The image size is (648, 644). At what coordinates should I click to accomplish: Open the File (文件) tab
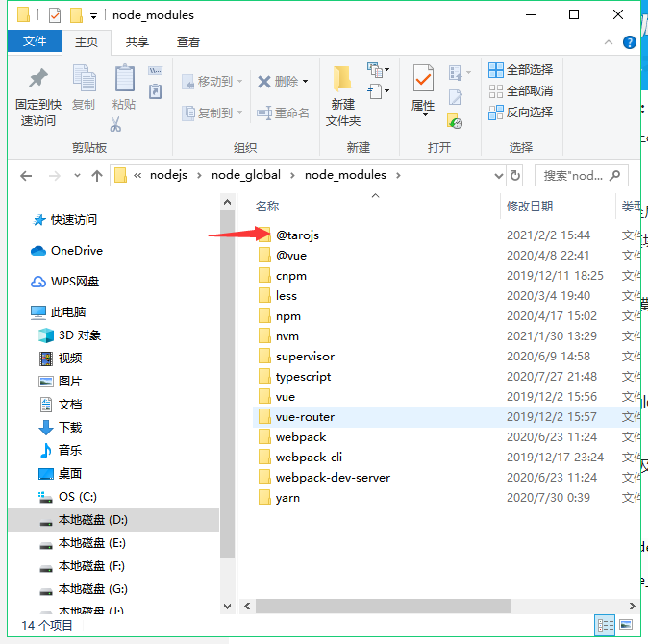[x=35, y=41]
